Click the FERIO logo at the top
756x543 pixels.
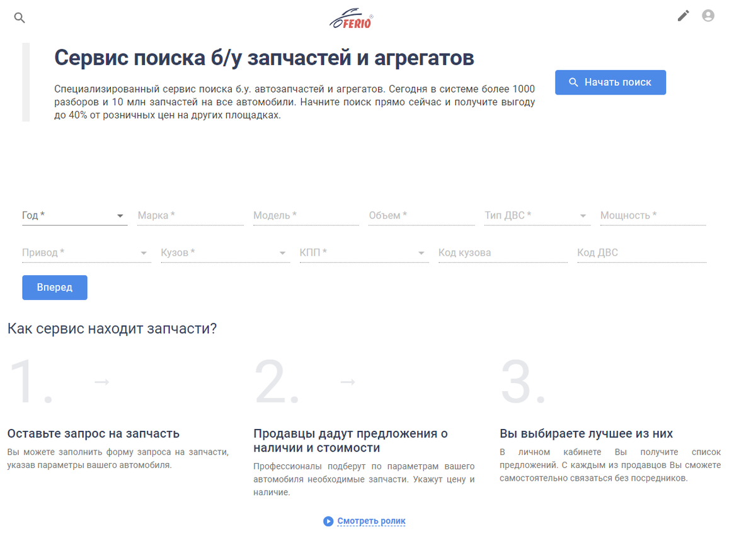[x=353, y=18]
